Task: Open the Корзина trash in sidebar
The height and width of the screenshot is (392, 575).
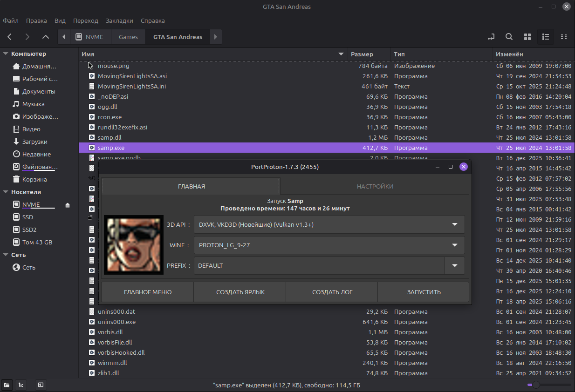Action: coord(34,179)
